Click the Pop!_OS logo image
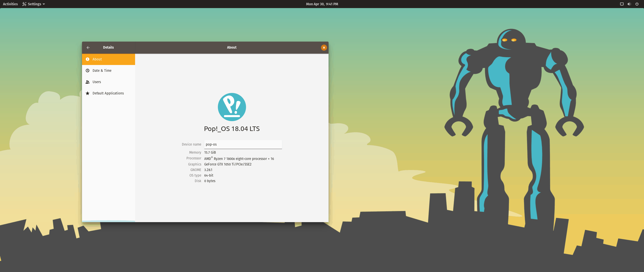The width and height of the screenshot is (644, 272). pos(232,107)
